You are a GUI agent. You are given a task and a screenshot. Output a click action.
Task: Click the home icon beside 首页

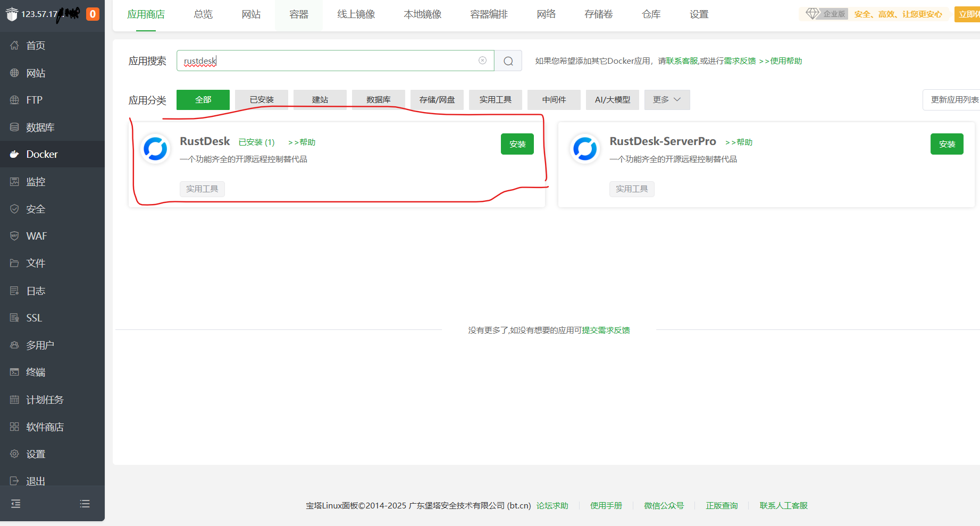pos(14,45)
